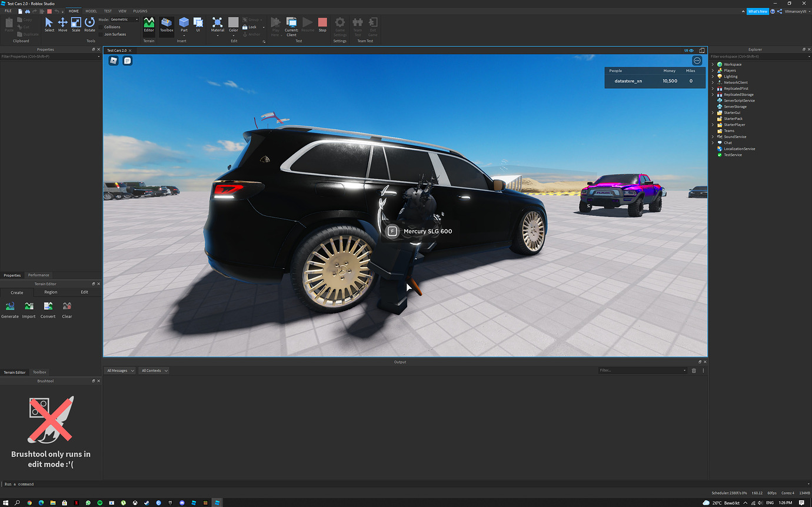Switch to the Performance tab
The image size is (812, 507).
38,275
